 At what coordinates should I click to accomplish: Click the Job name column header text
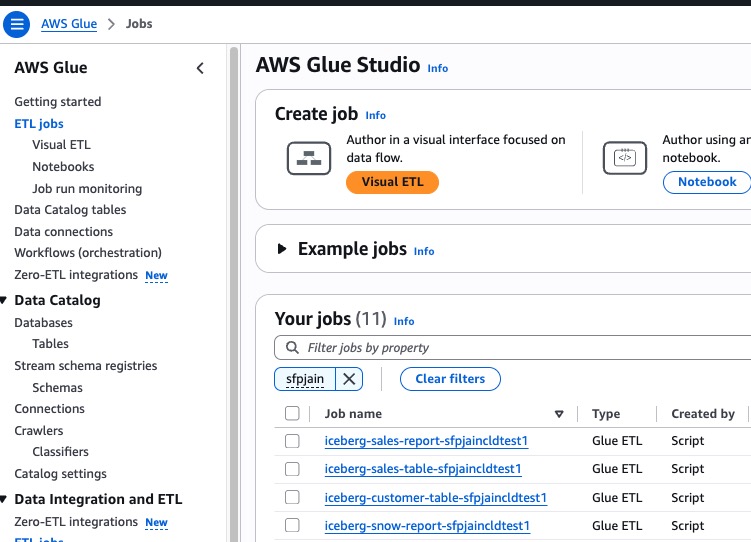click(353, 414)
